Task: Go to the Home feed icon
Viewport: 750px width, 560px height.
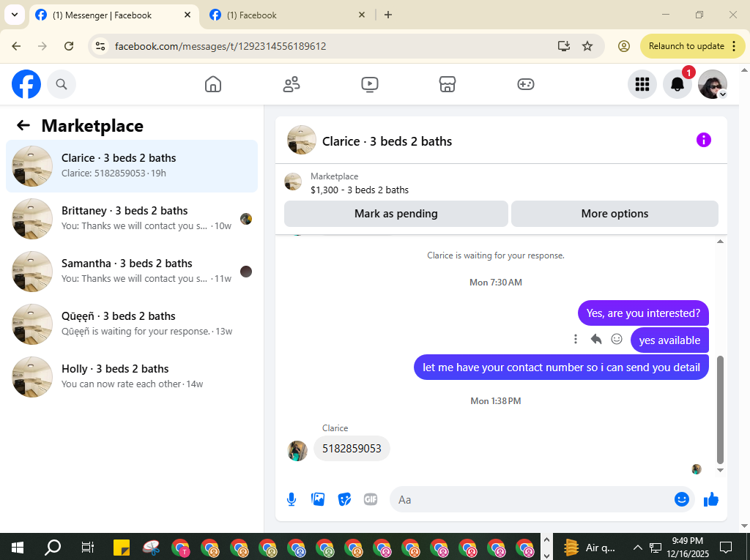Action: point(213,84)
